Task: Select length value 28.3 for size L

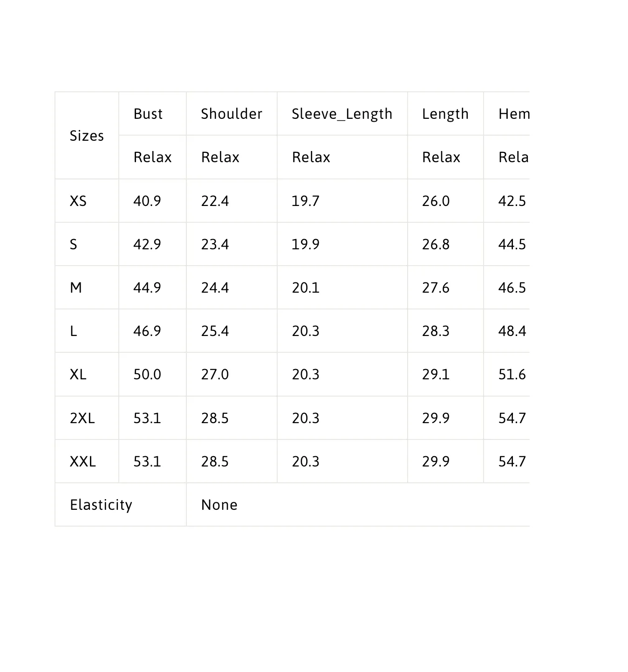Action: click(x=436, y=331)
